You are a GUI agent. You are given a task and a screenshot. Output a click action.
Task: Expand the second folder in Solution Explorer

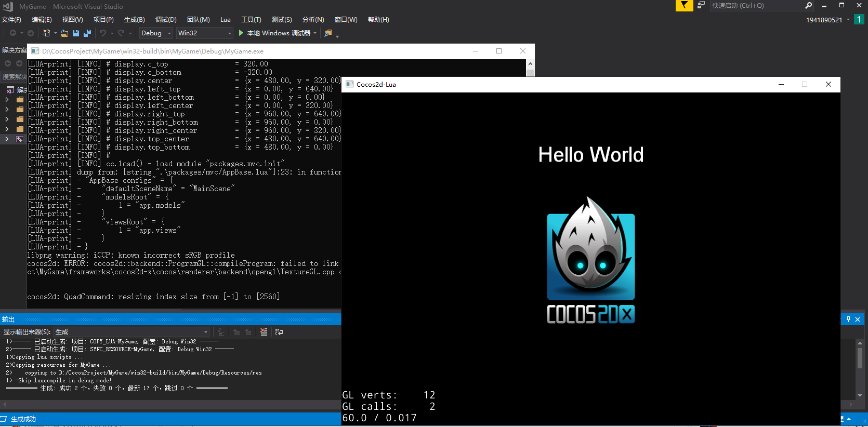click(7, 110)
